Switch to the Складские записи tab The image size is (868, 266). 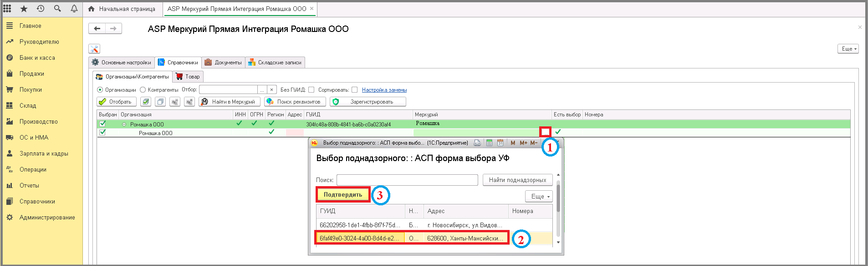275,63
